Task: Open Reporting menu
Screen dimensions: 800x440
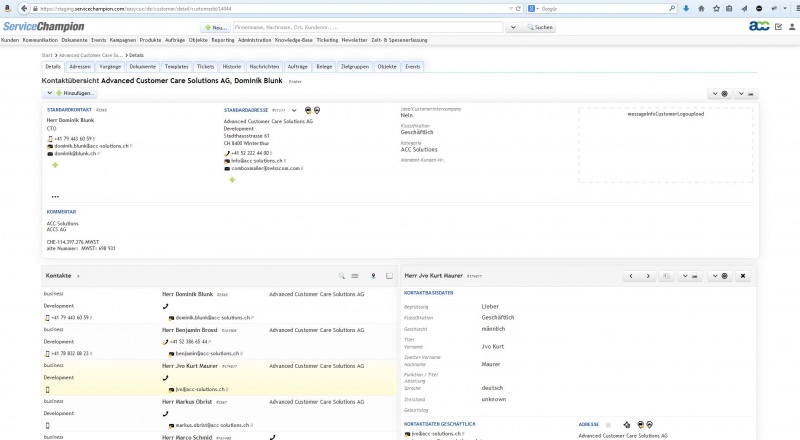Action: click(x=223, y=40)
